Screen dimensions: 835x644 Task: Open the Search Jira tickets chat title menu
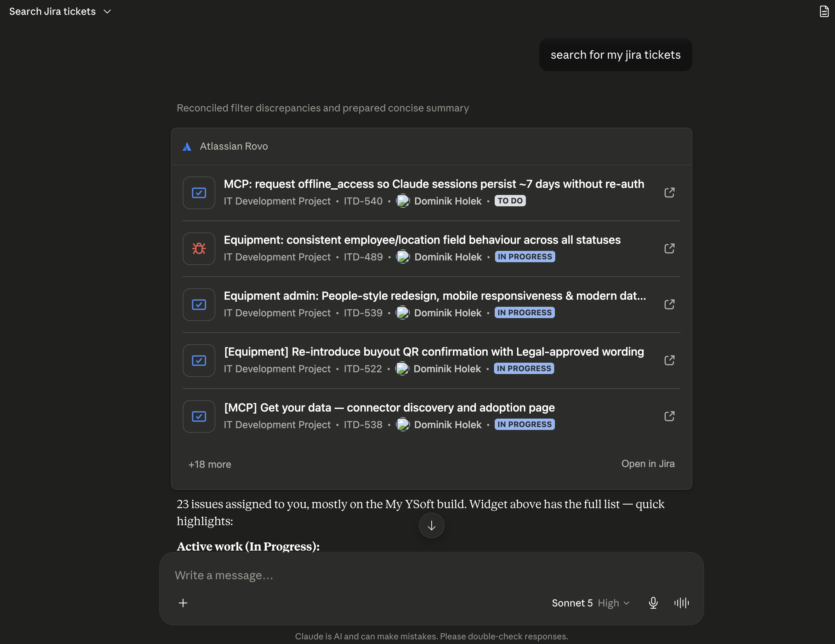[60, 11]
